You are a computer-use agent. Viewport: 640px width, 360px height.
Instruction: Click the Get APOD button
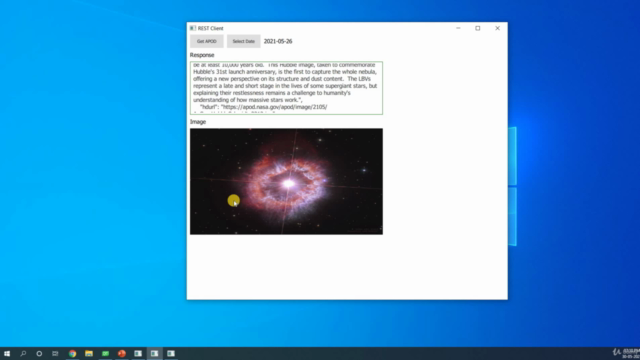(x=207, y=41)
